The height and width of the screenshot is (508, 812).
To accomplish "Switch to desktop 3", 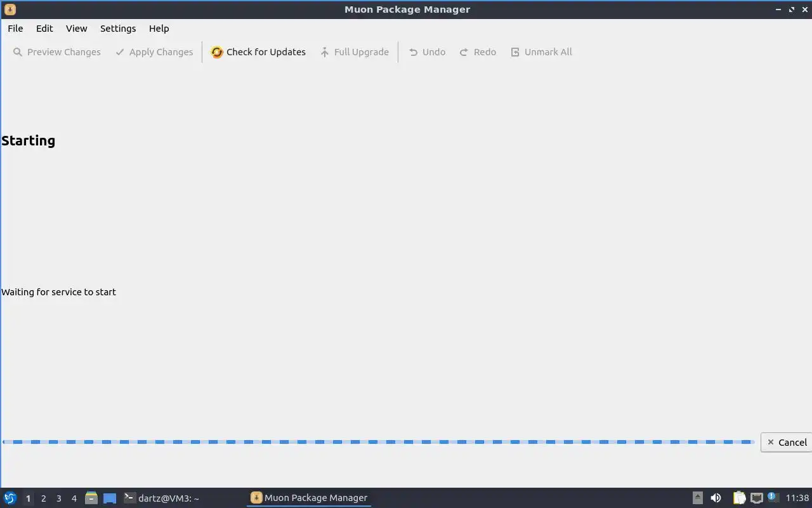I will tap(58, 498).
